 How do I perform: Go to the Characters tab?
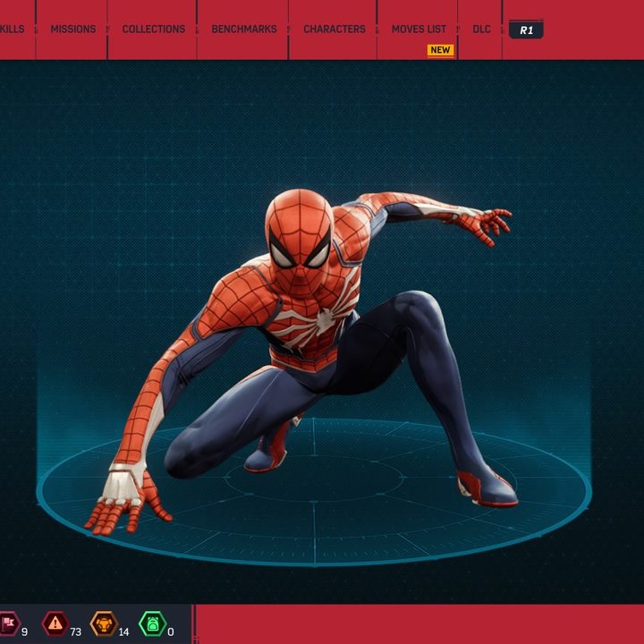click(335, 30)
